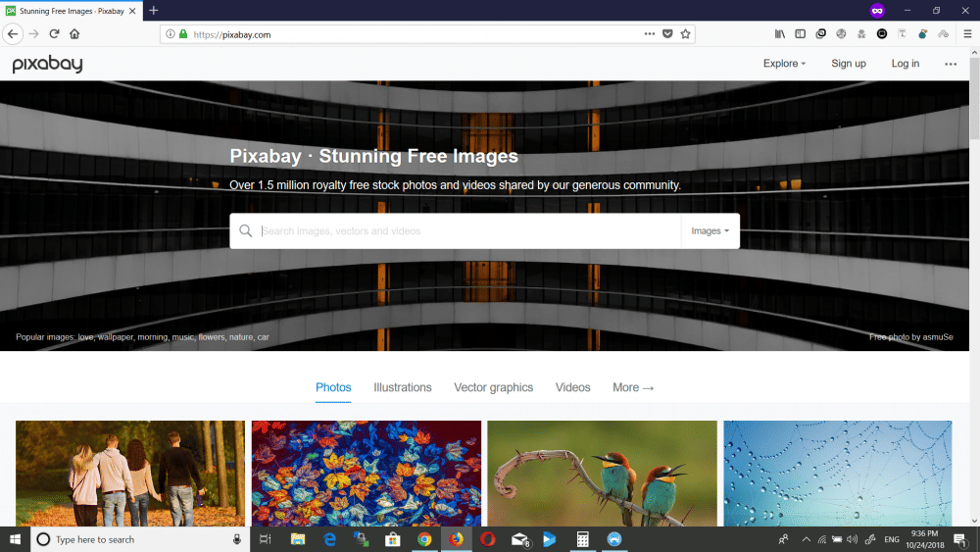Select the Vector graphics tab

tap(493, 387)
